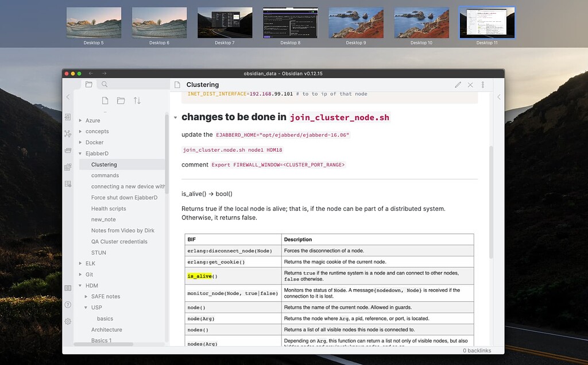Create a new folder in file explorer

click(121, 101)
